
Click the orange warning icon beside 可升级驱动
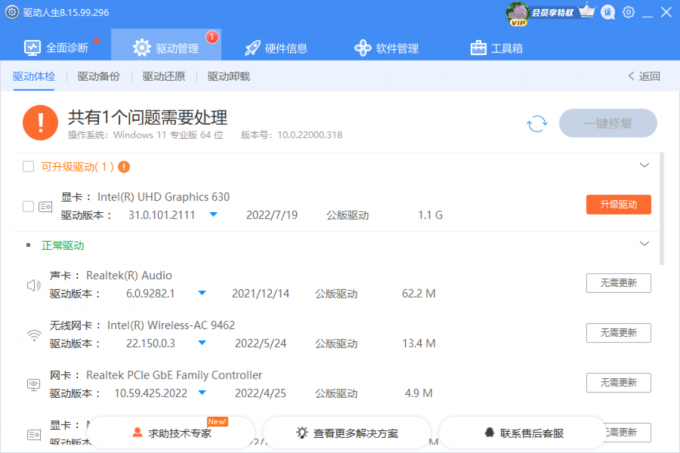click(124, 166)
